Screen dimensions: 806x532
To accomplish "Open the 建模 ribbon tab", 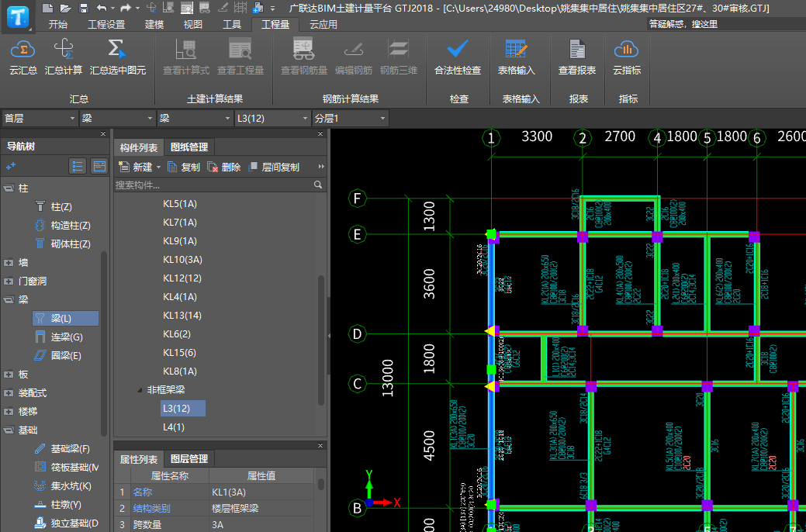I will 154,24.
